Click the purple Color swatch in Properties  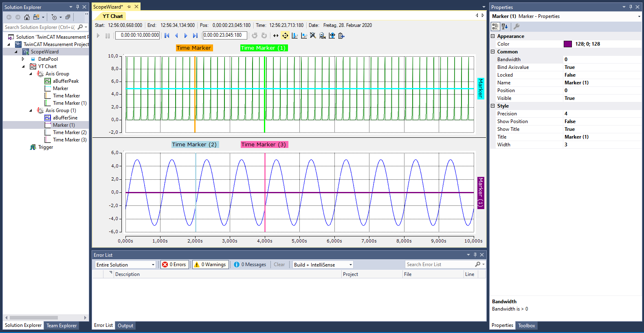point(568,44)
